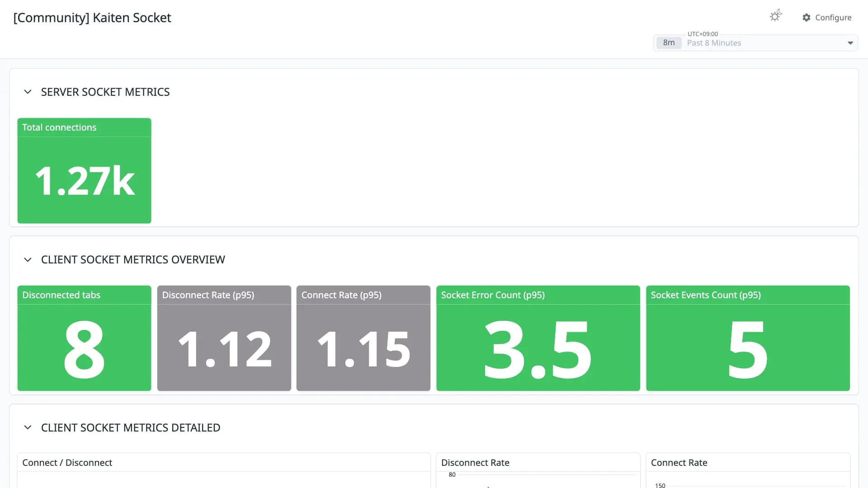
Task: Collapse the Server Socket Metrics section
Action: [28, 92]
